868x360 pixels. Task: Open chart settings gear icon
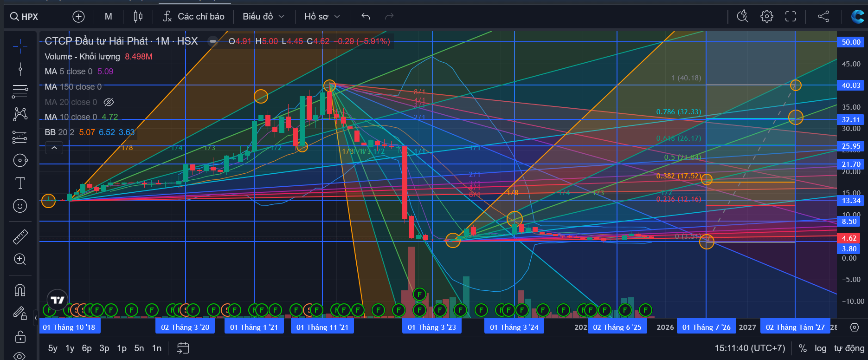[767, 17]
